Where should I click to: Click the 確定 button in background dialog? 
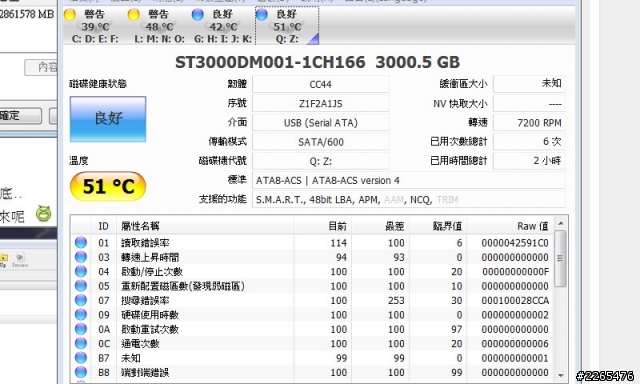(20, 116)
